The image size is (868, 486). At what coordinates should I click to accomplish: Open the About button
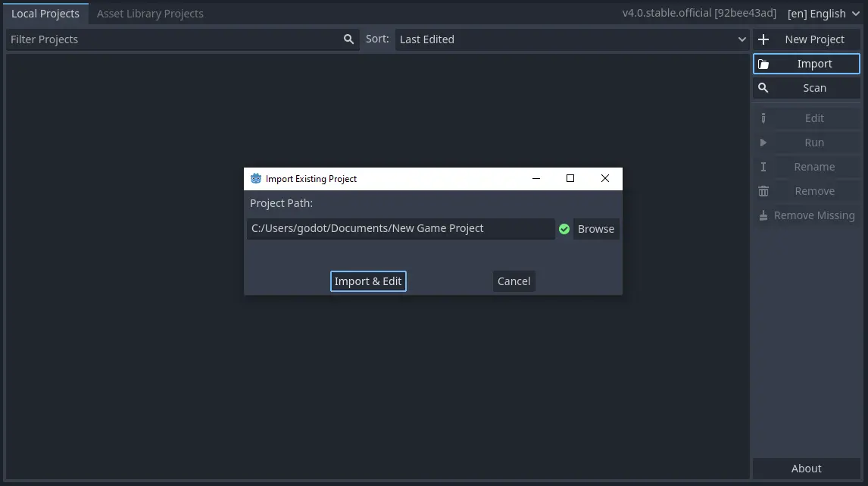[x=807, y=469]
